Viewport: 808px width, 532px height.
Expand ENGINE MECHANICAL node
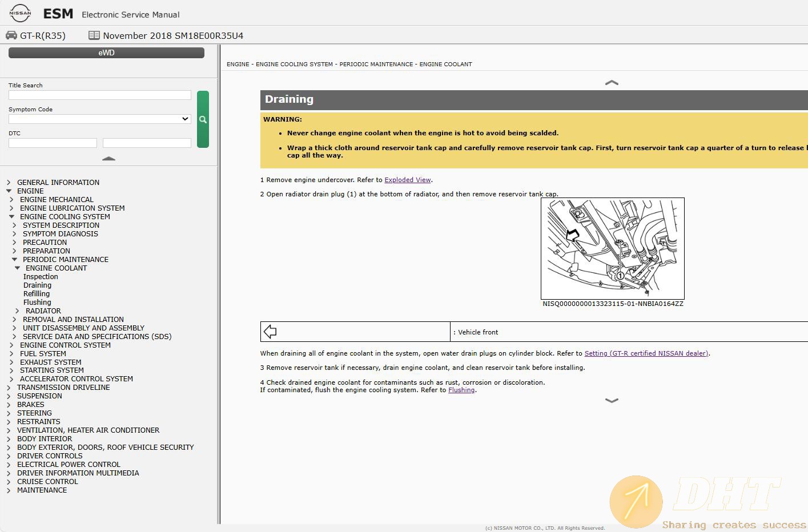pyautogui.click(x=11, y=200)
